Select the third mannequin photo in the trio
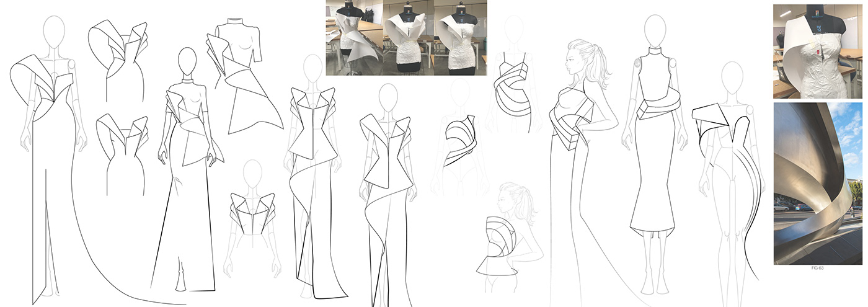Image resolution: width=868 pixels, height=307 pixels. [460, 38]
